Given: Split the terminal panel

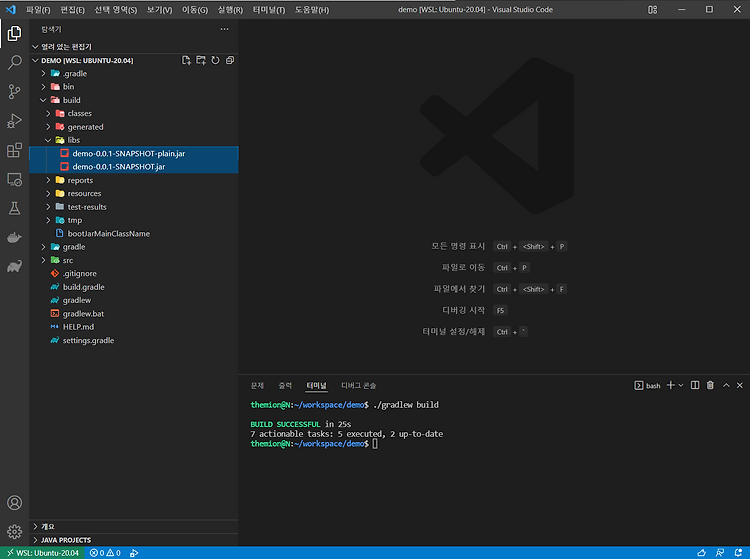Looking at the screenshot, I should coord(695,385).
